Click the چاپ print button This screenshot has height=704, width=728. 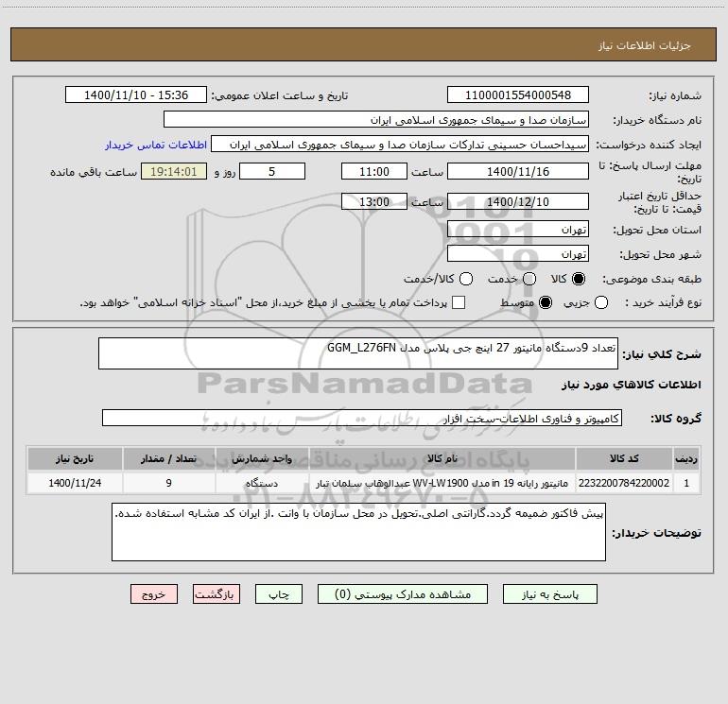click(x=279, y=594)
